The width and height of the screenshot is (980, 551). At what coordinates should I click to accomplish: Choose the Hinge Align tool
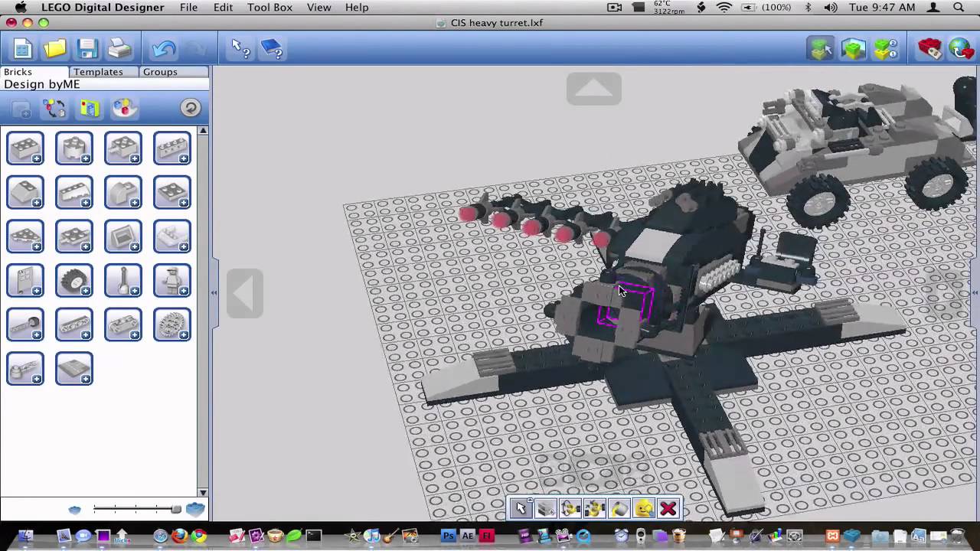click(595, 508)
